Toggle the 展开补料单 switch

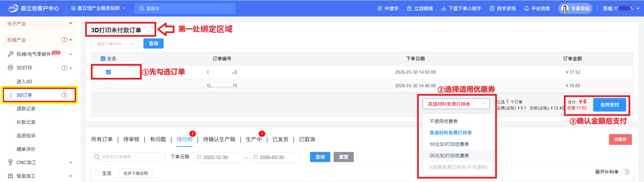[624, 172]
